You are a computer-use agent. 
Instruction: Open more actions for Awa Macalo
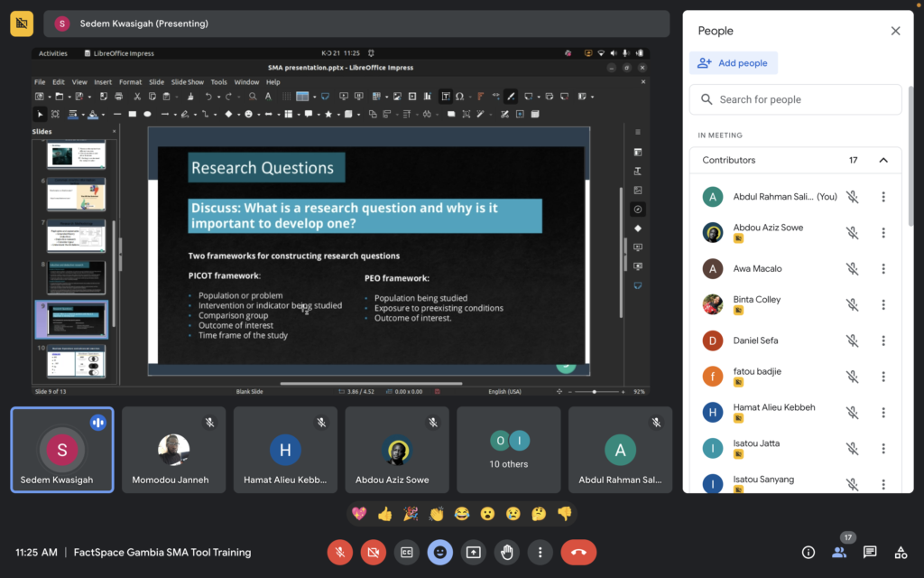(883, 269)
